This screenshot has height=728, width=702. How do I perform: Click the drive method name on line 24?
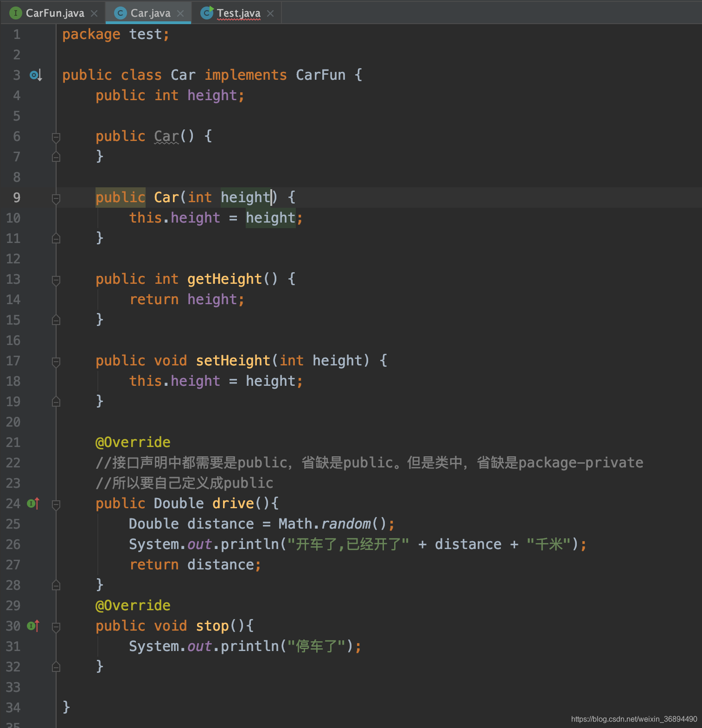click(x=233, y=504)
